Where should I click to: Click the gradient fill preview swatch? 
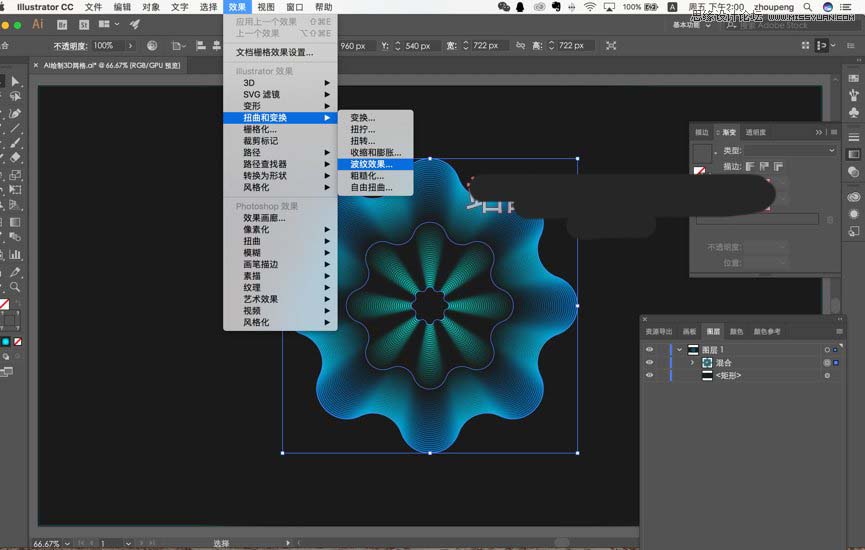tap(702, 153)
